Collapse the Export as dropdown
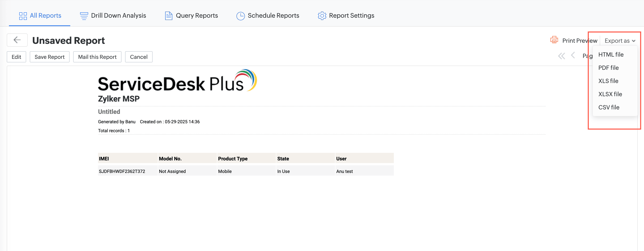644x251 pixels. 620,41
